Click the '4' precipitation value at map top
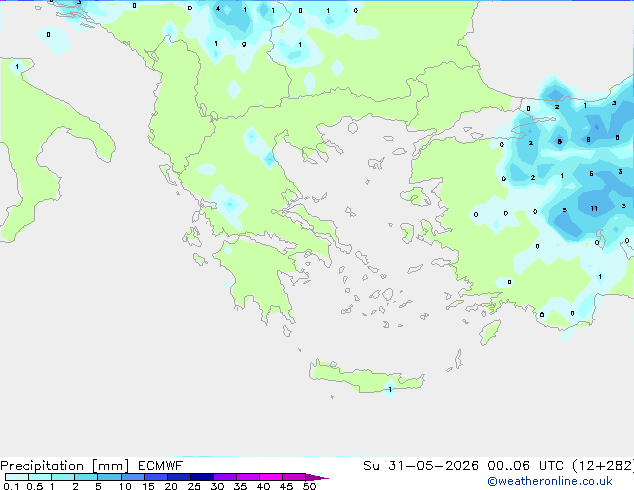This screenshot has height=490, width=634. 218,8
